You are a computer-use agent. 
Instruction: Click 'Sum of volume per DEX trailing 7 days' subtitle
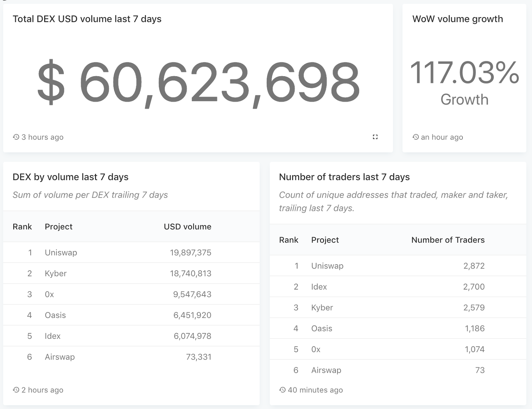pyautogui.click(x=90, y=195)
